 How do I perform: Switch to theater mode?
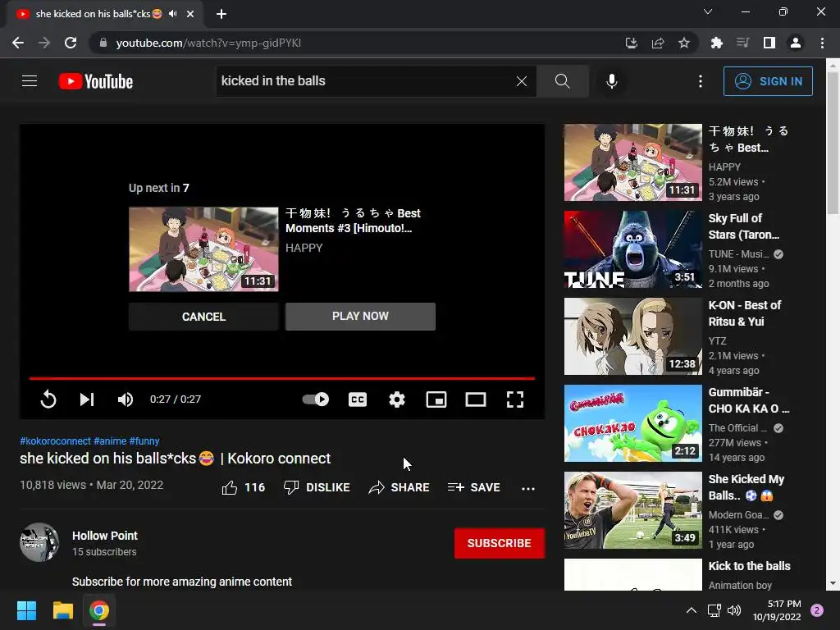(x=476, y=399)
